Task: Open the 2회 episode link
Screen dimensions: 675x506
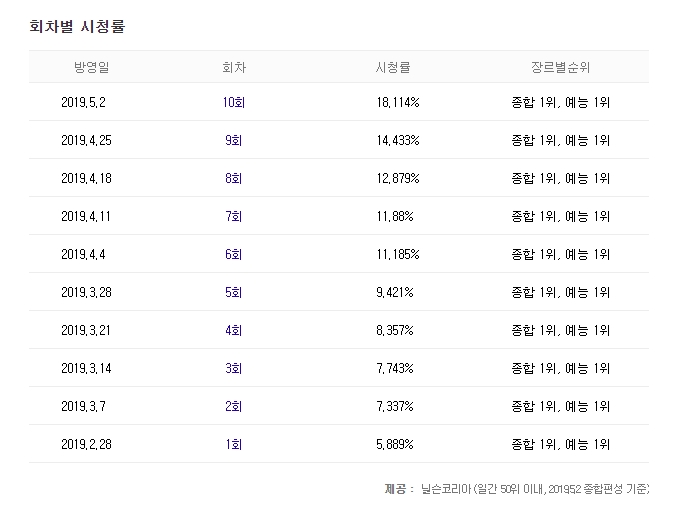Action: pyautogui.click(x=234, y=406)
